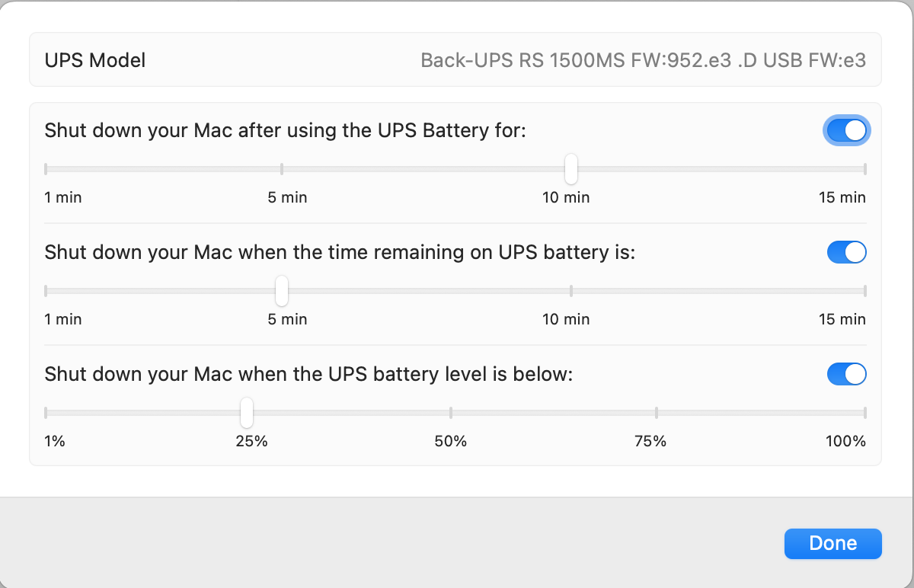Turn off time remaining on UPS battery switch
Viewport: 914px width, 588px height.
click(846, 252)
